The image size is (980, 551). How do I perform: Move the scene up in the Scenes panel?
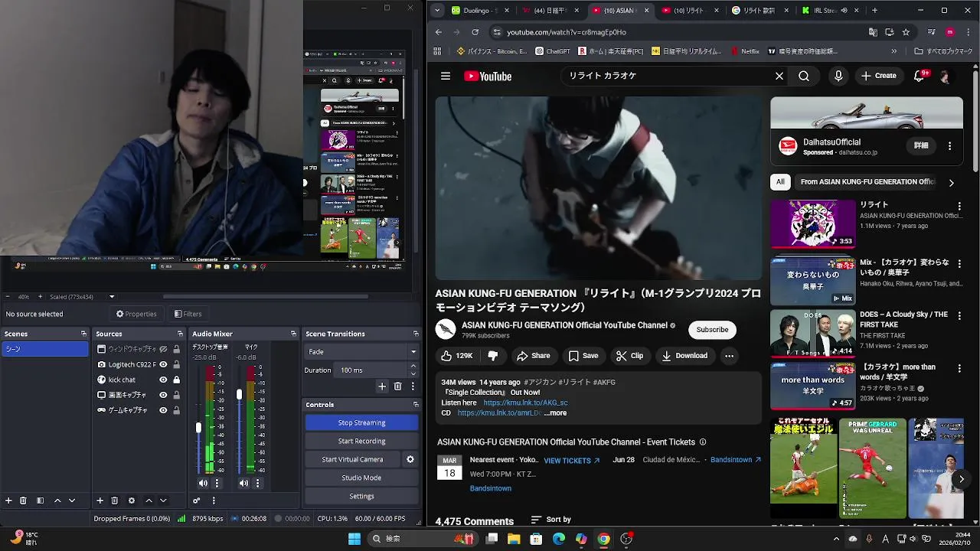pos(57,500)
